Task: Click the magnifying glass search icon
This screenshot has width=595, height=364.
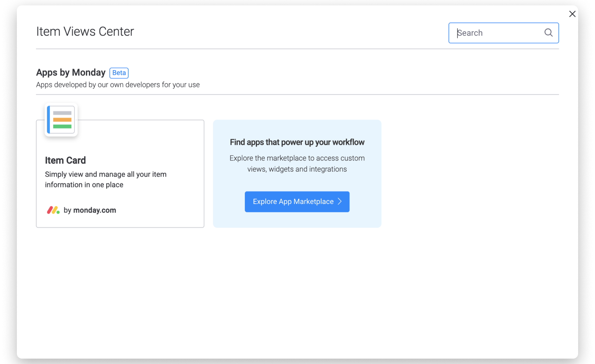Action: click(548, 33)
